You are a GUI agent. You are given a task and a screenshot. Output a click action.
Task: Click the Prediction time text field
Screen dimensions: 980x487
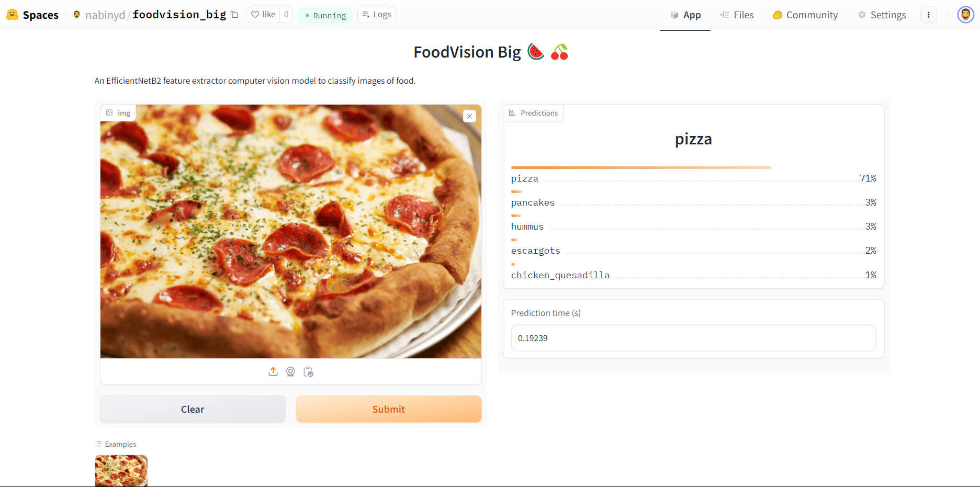[693, 338]
